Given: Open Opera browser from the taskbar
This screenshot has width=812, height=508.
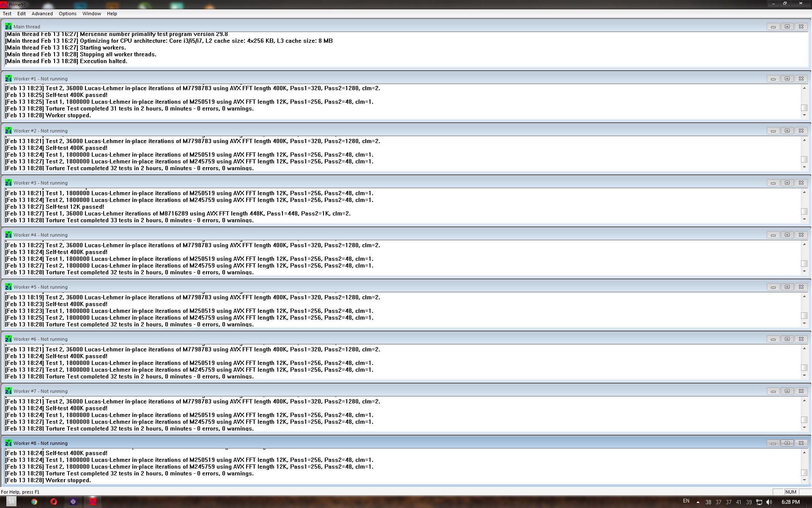Looking at the screenshot, I should click(x=54, y=502).
